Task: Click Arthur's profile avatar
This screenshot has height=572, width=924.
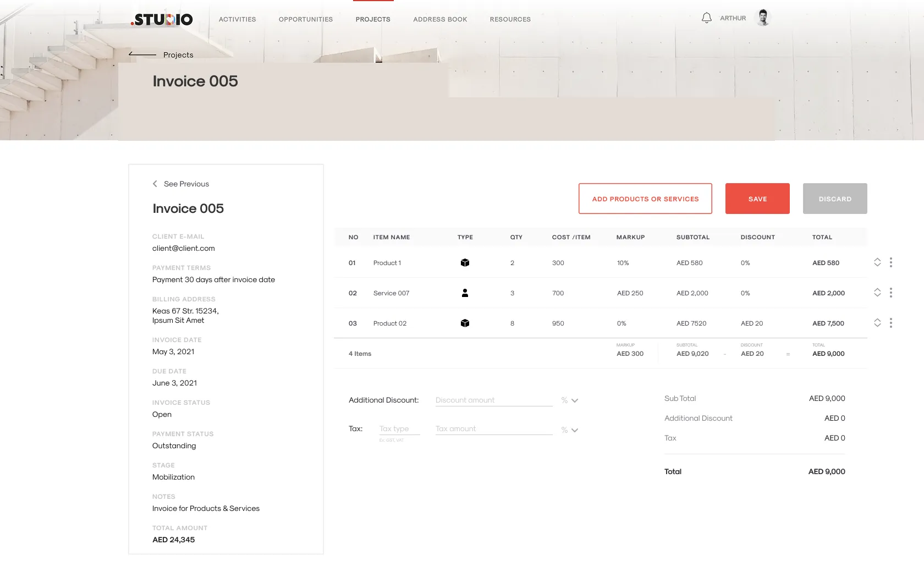Action: pos(763,17)
